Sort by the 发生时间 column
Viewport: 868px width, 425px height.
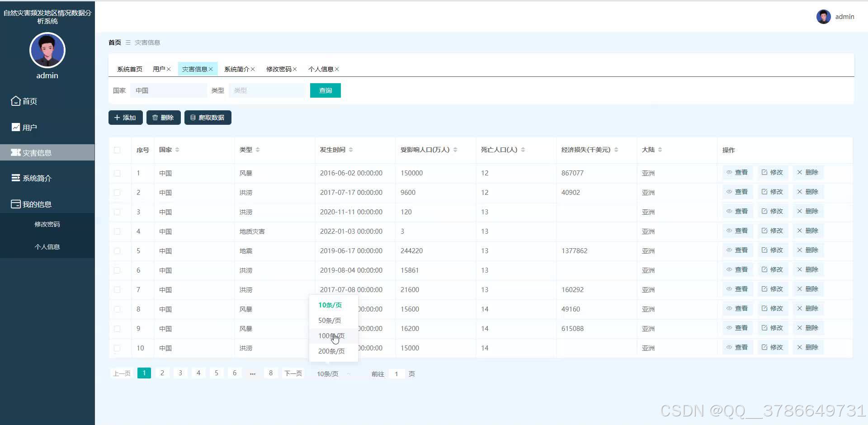click(351, 150)
